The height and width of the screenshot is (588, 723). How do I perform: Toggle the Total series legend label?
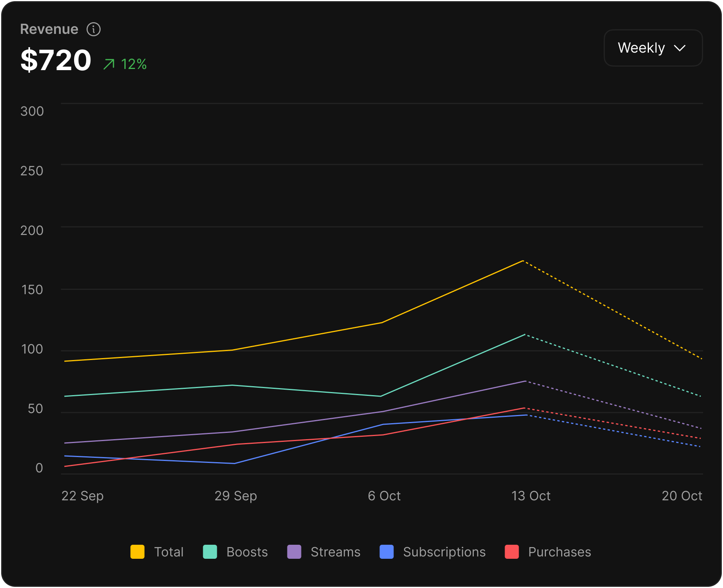(168, 552)
